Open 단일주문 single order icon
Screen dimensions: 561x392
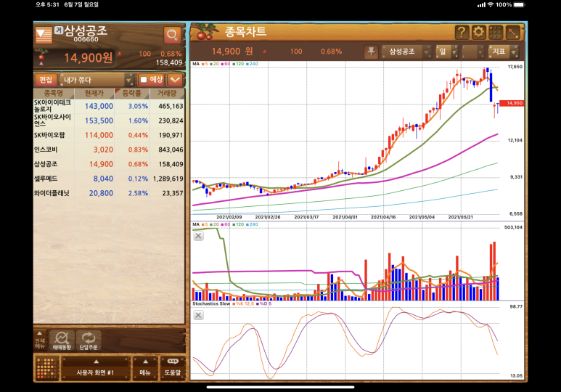click(x=89, y=340)
